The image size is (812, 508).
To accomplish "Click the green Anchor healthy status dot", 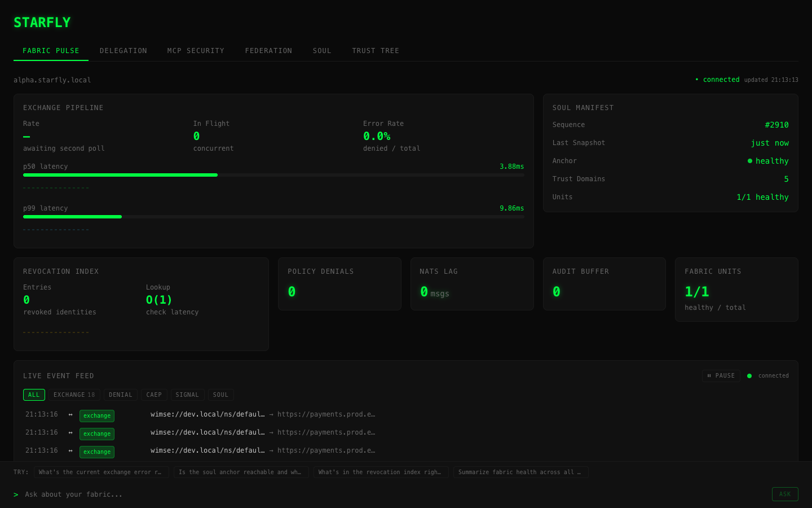I will point(750,161).
